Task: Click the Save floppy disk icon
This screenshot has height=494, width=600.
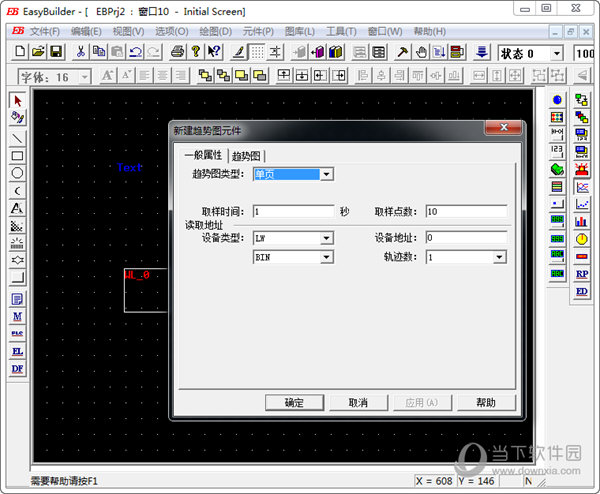Action: pos(57,52)
